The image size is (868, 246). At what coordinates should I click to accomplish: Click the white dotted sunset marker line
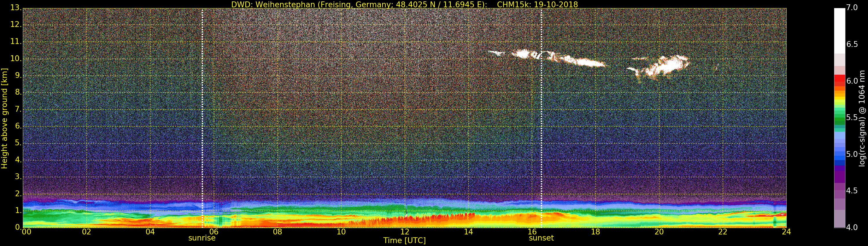[542, 118]
